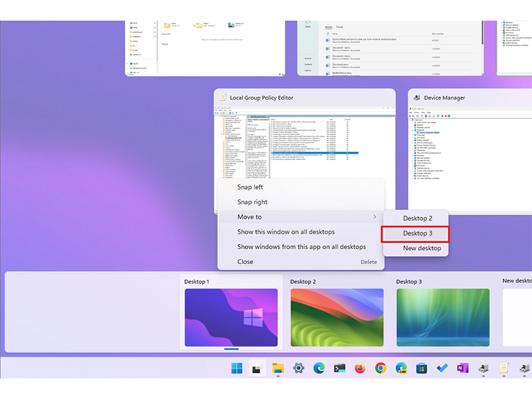The width and height of the screenshot is (532, 399).
Task: Switch to the Desktop 3 thumbnail
Action: [x=443, y=318]
